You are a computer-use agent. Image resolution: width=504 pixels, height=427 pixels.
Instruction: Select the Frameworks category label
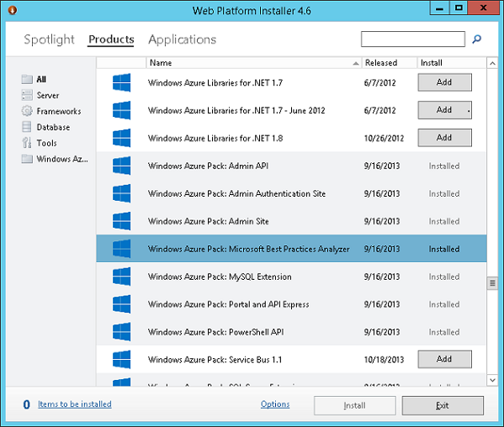(x=59, y=112)
